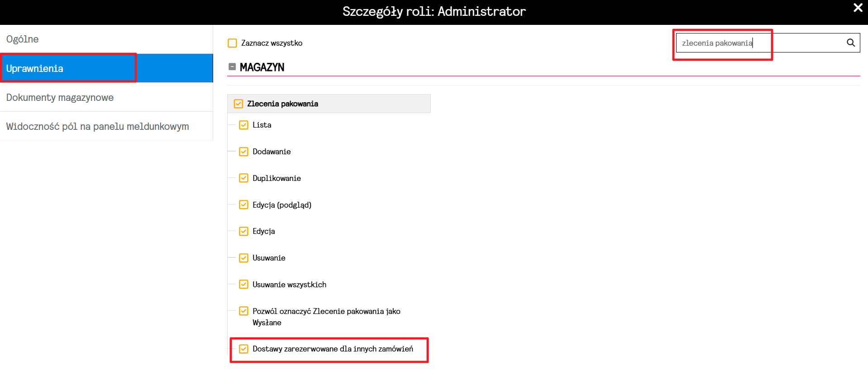The image size is (868, 380).
Task: Close the Administrator role details dialog
Action: [858, 8]
